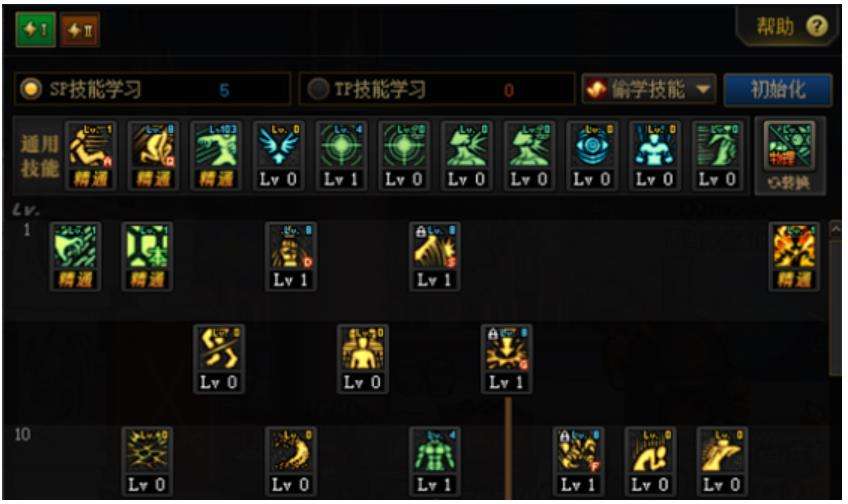
Task: Open the 偷学技能 dropdown
Action: coord(648,89)
